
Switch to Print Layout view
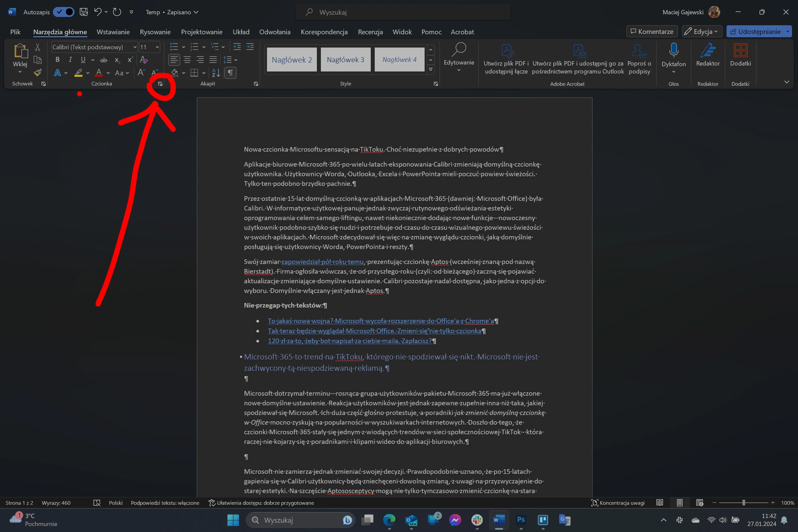(680, 502)
